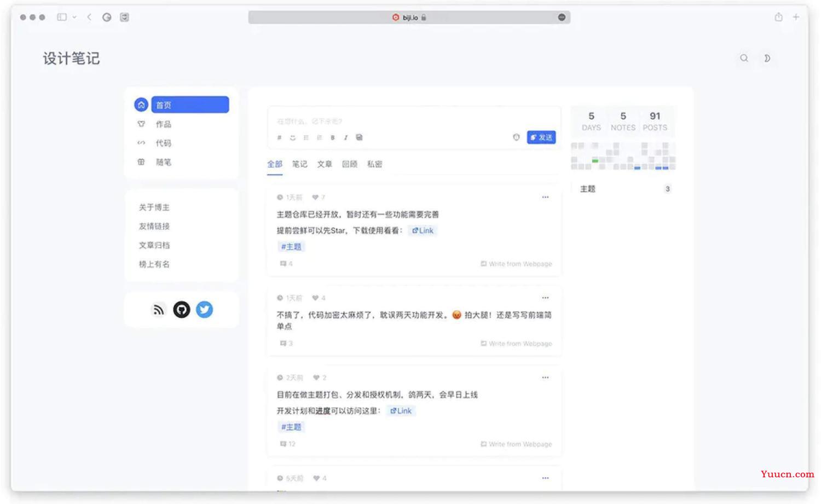This screenshot has height=504, width=821.
Task: Expand options menu on second post
Action: (x=545, y=298)
